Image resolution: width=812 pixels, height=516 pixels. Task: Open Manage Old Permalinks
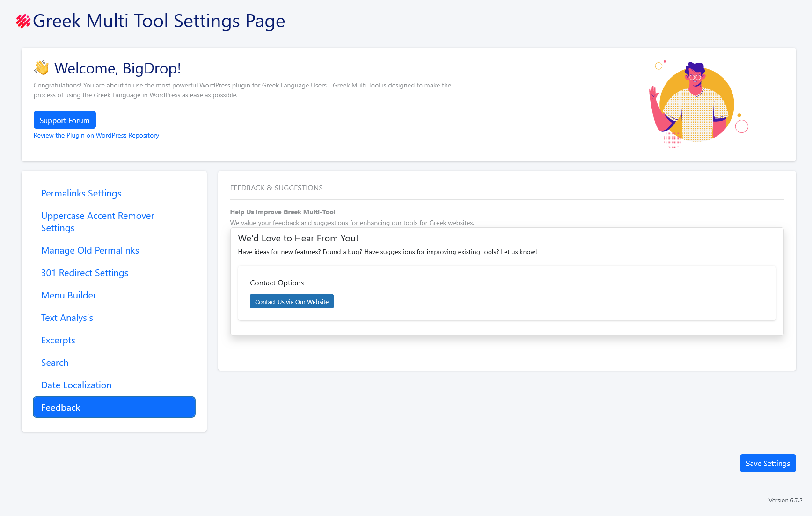coord(90,250)
